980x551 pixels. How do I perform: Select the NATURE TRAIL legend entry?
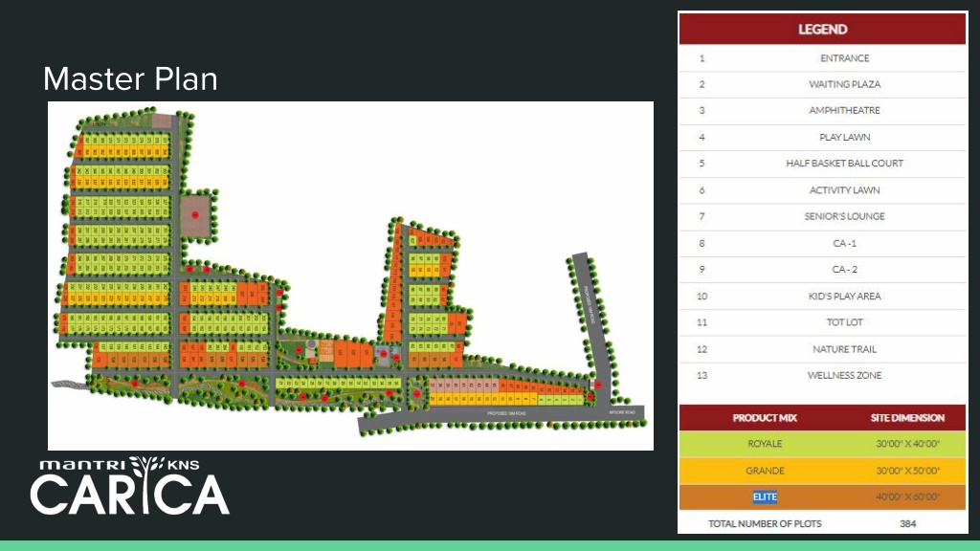click(x=844, y=350)
